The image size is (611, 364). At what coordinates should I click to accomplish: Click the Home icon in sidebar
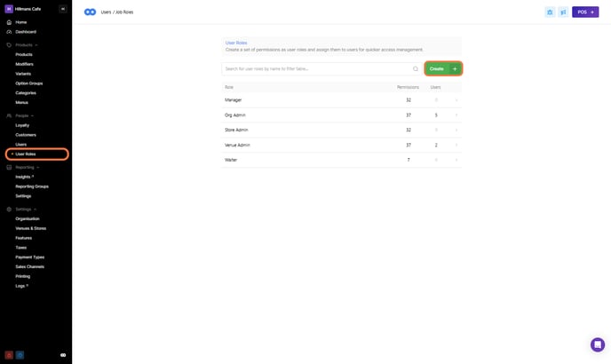(x=9, y=22)
